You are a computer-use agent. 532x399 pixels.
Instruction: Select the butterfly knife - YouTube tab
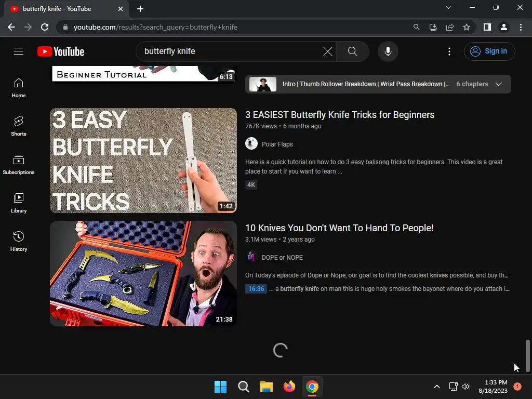66,9
